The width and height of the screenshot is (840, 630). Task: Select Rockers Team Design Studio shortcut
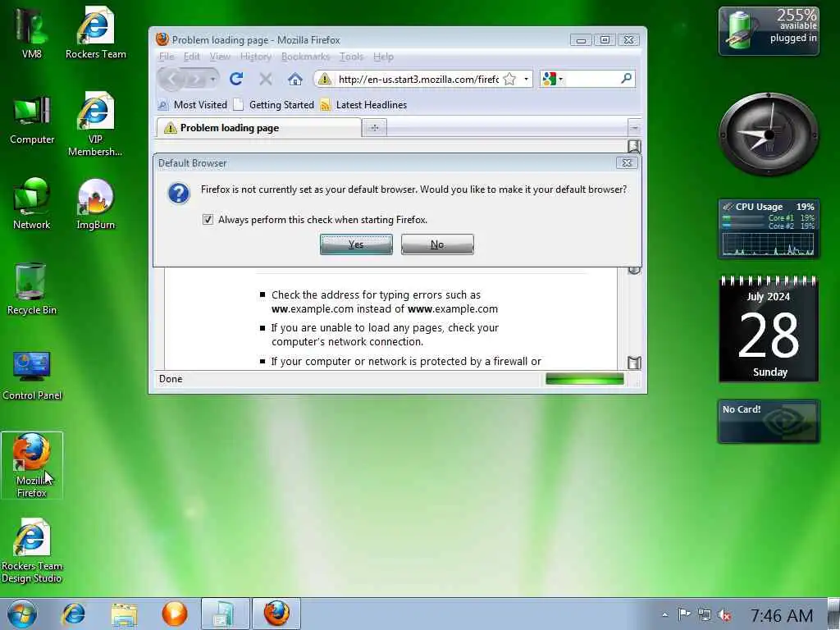point(32,550)
